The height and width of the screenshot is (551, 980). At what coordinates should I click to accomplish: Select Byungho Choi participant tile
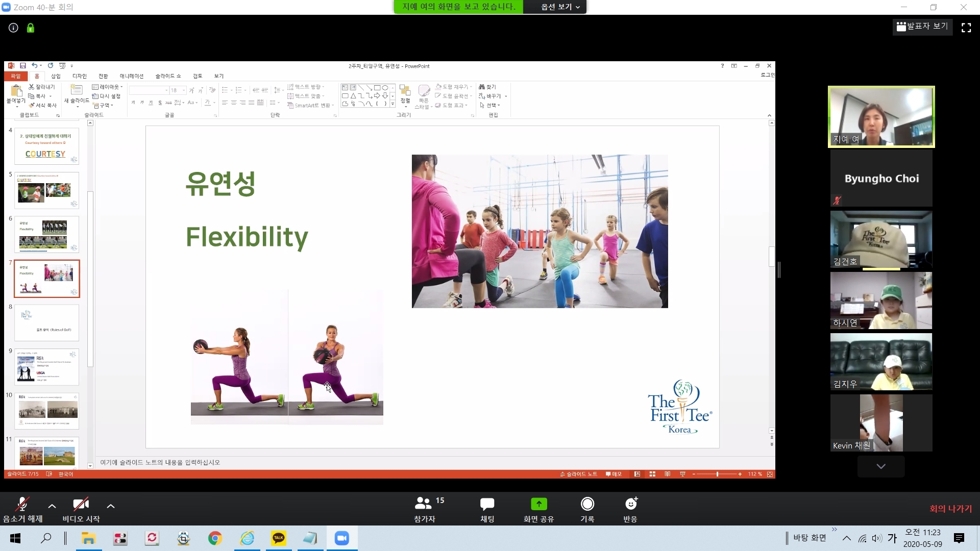881,179
